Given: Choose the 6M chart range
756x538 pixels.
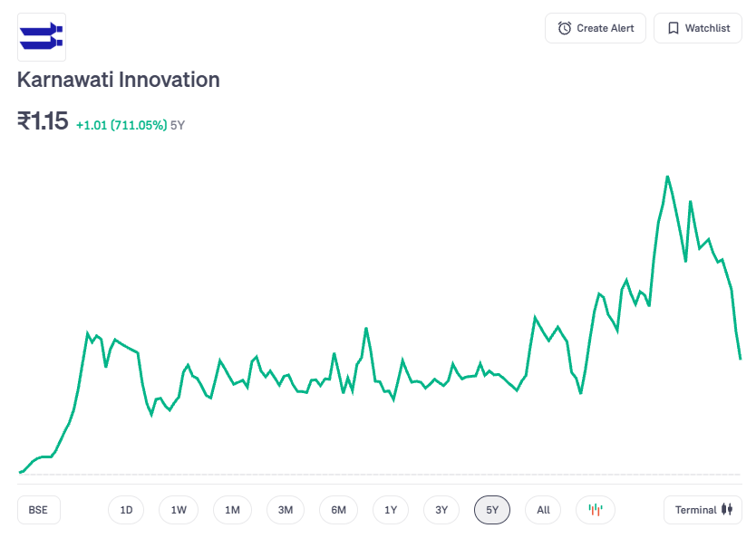Looking at the screenshot, I should (338, 510).
